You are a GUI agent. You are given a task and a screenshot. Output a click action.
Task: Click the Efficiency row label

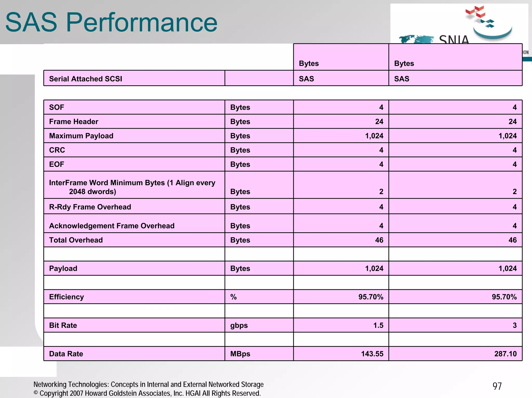[66, 297]
